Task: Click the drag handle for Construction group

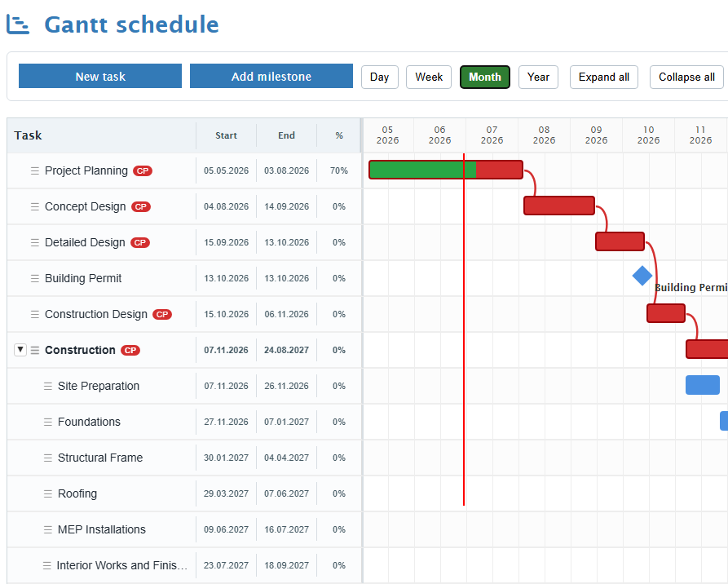Action: [x=35, y=350]
